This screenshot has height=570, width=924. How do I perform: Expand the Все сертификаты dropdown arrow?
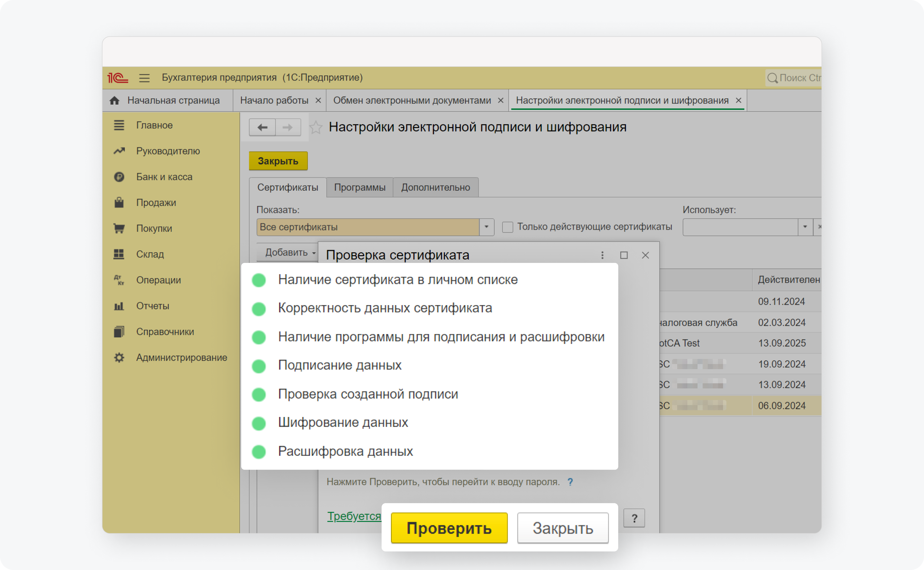pos(486,227)
